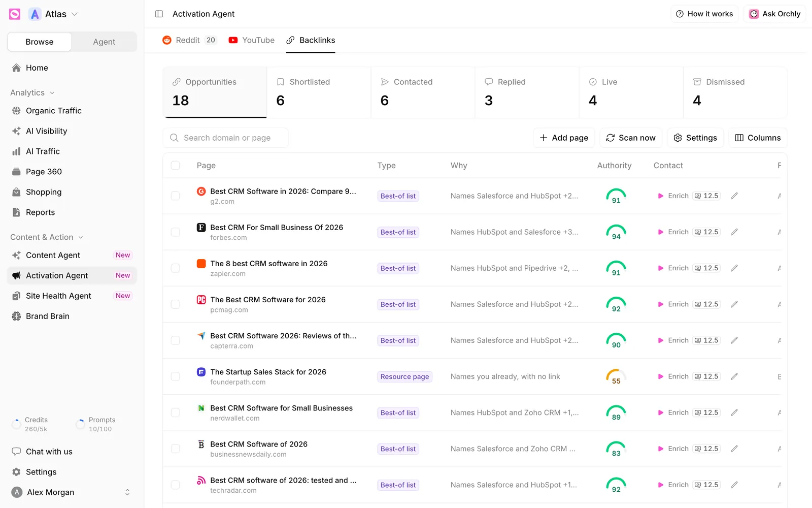This screenshot has height=508, width=812.
Task: Edit contact pencil for capterra.com row
Action: click(x=734, y=340)
